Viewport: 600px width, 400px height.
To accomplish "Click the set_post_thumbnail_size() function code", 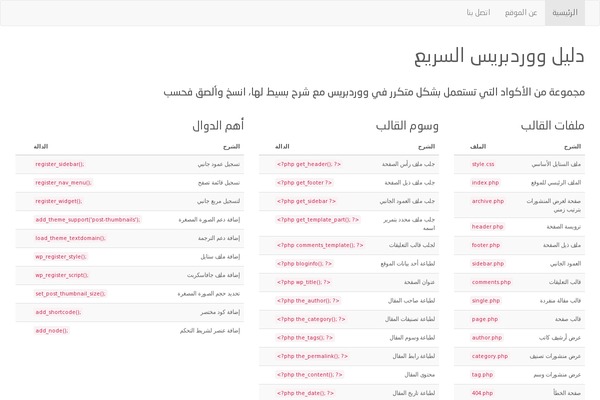I will (x=70, y=294).
